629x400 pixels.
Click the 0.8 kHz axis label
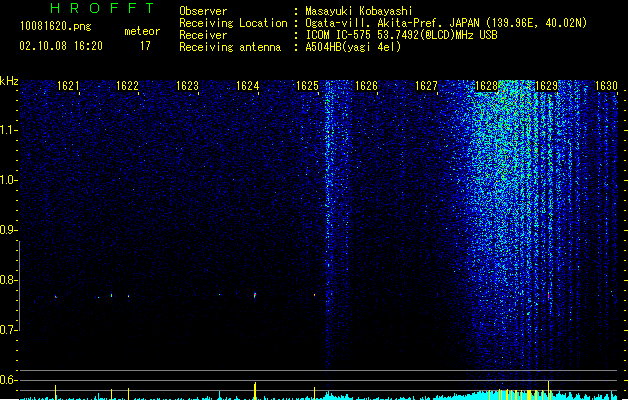(x=9, y=280)
